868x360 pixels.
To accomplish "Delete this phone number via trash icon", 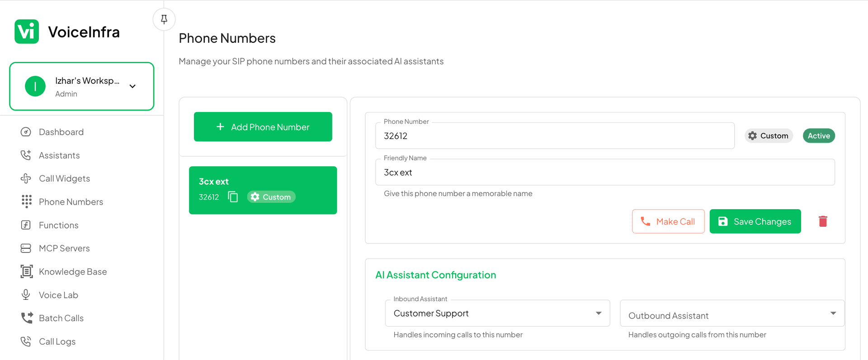I will tap(823, 221).
